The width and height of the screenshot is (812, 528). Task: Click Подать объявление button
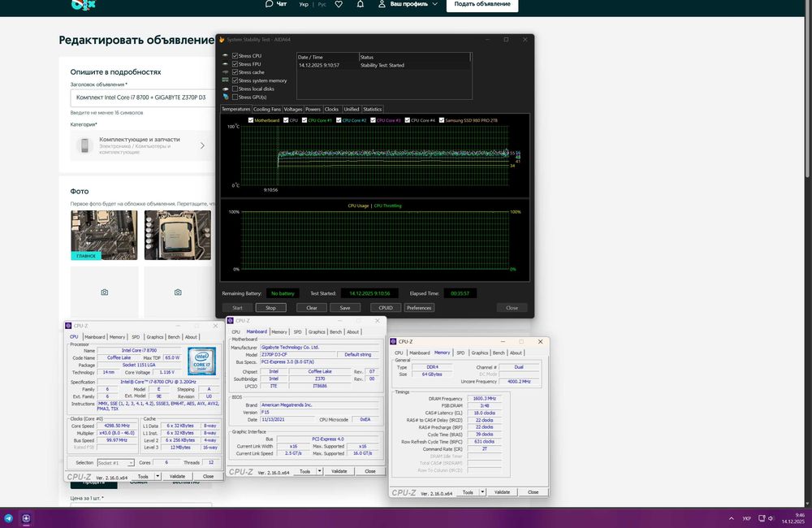482,4
